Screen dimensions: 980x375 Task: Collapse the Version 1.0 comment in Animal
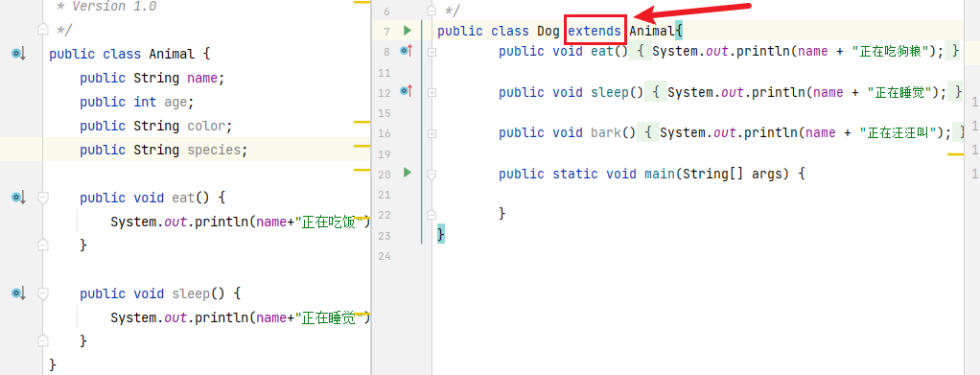(42, 29)
